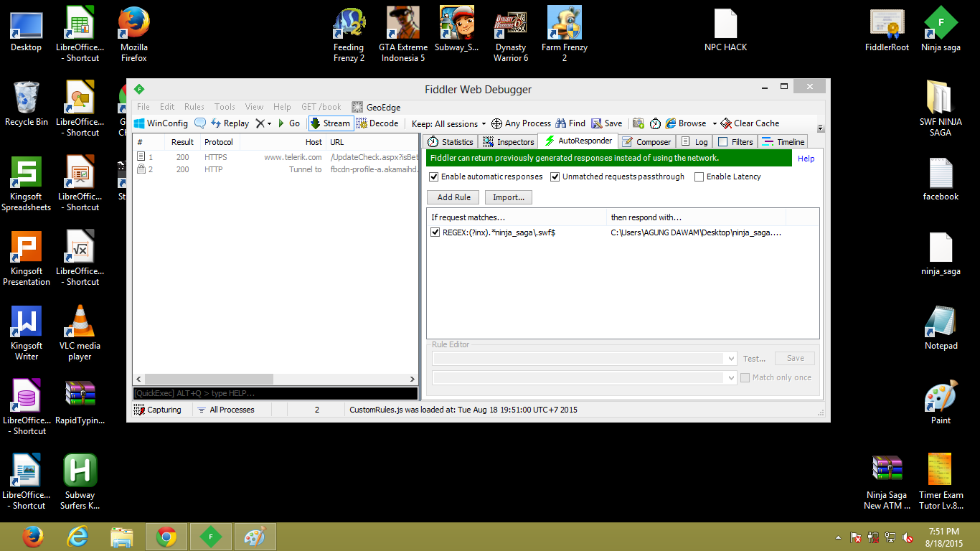Select session 1 www.telerik.com row
Viewport: 980px width, 551px height.
point(275,157)
